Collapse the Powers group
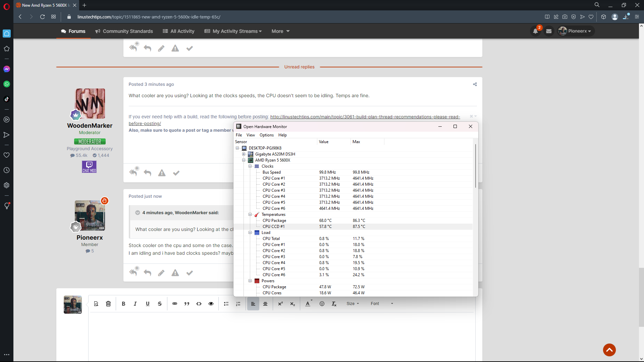This screenshot has height=362, width=644. click(x=250, y=281)
